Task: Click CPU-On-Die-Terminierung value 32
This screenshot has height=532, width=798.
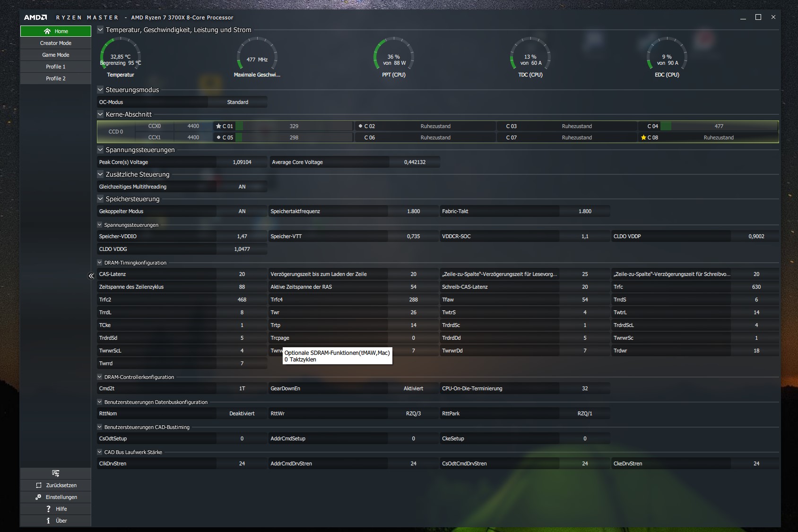Action: click(585, 388)
